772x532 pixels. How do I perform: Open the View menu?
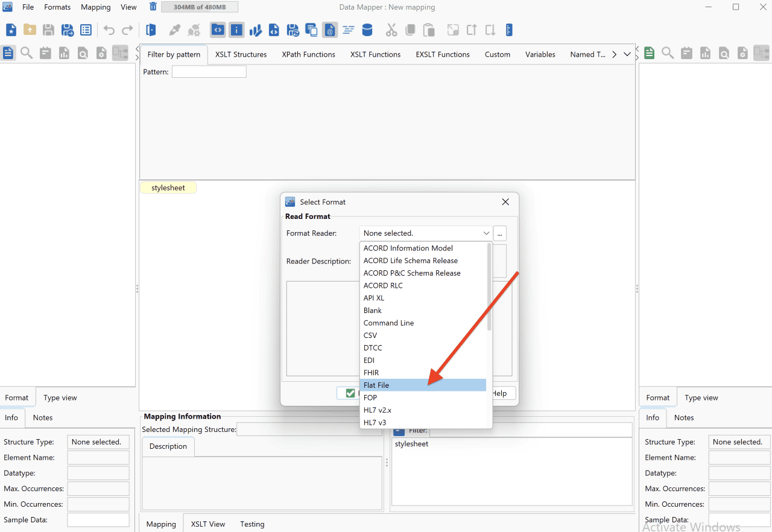tap(128, 7)
